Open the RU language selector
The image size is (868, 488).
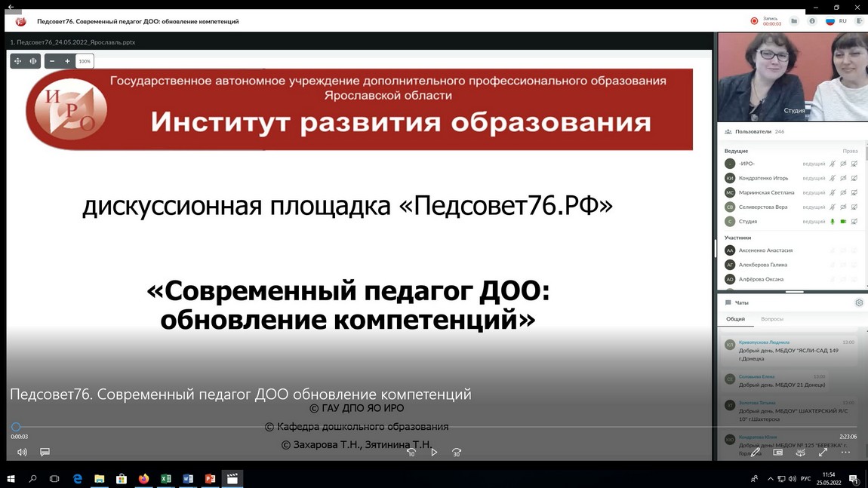836,21
